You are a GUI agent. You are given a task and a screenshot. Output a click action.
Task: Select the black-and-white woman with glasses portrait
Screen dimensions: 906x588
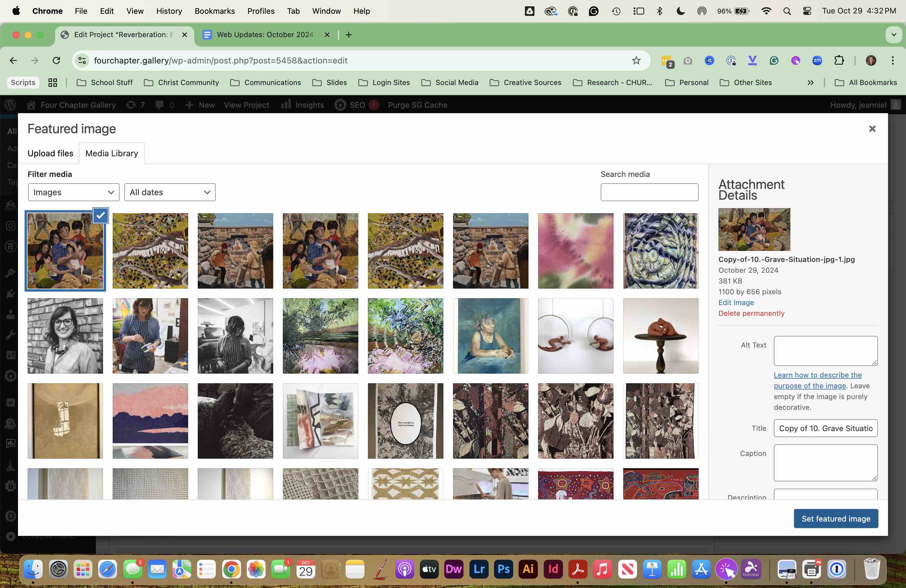pyautogui.click(x=65, y=336)
